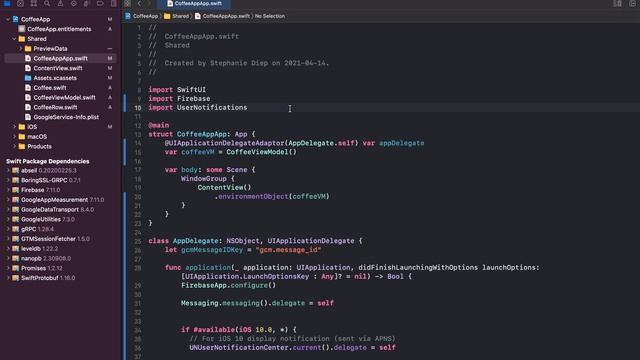Select CoffeeApp.entitlements file

[x=60, y=29]
